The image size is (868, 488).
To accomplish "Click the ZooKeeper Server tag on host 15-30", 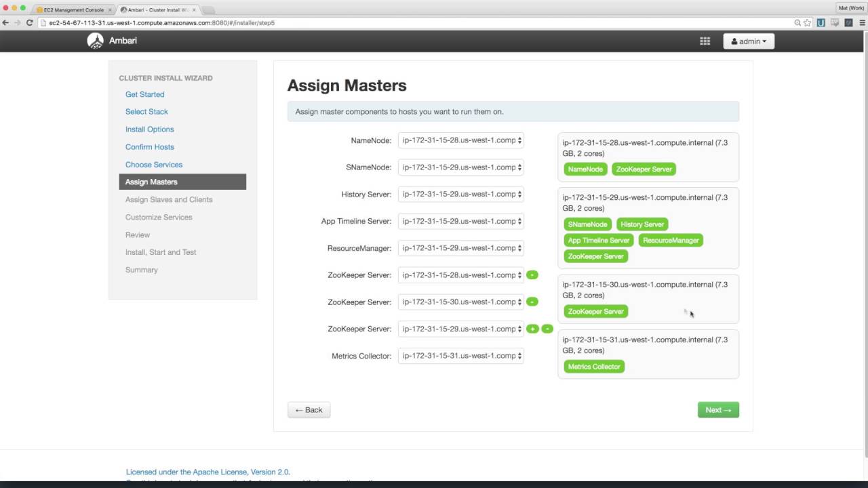I will pyautogui.click(x=595, y=312).
